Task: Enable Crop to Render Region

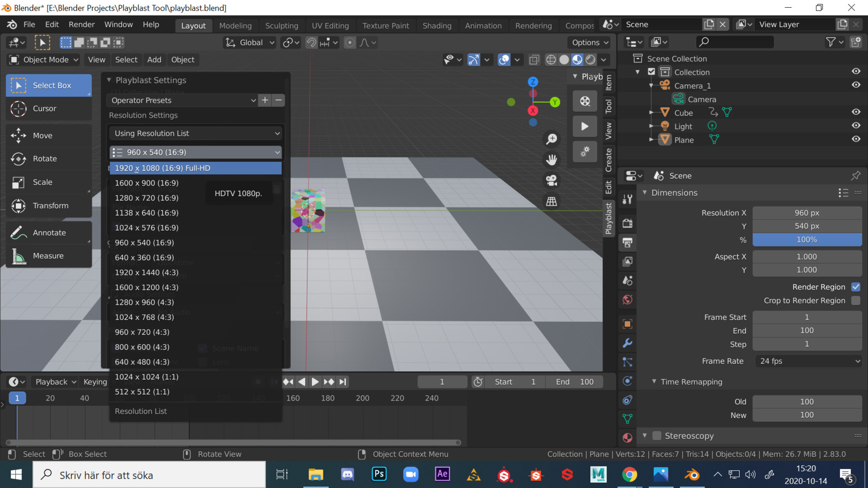Action: (x=856, y=301)
